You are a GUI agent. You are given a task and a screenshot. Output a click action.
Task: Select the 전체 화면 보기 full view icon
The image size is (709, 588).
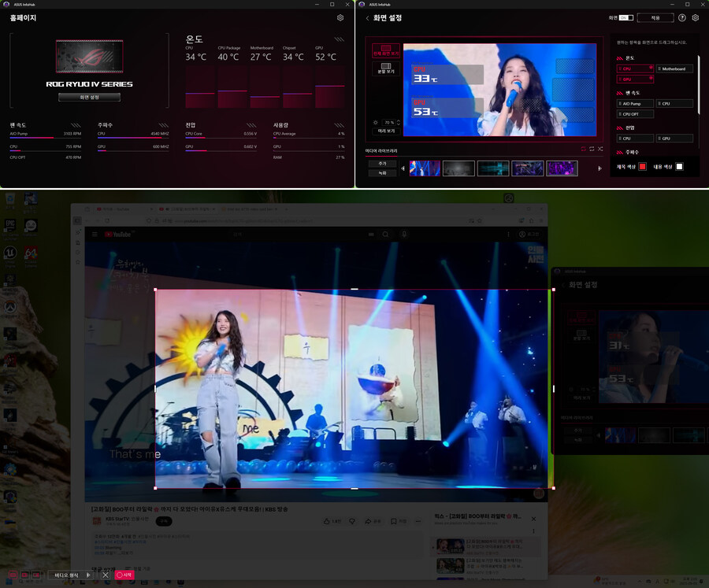(x=386, y=50)
